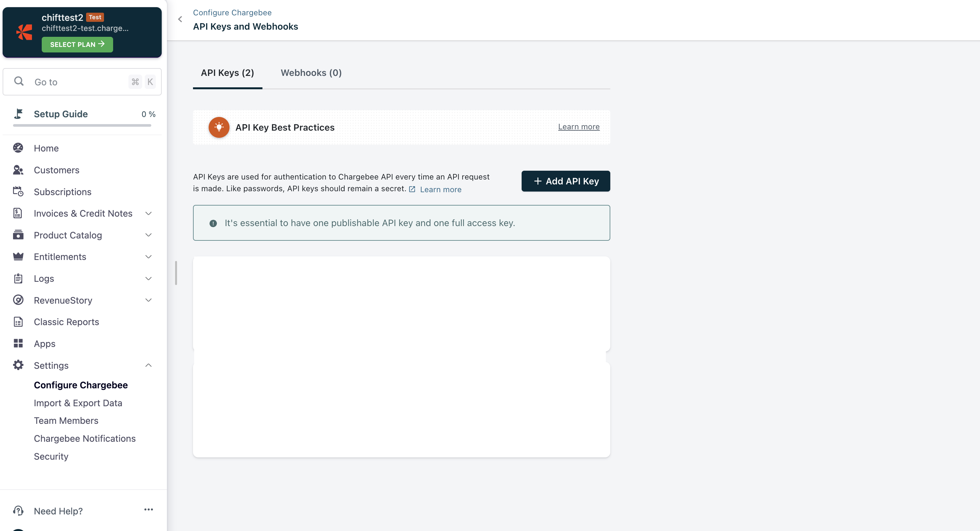Click the Add API Key button

tap(565, 181)
